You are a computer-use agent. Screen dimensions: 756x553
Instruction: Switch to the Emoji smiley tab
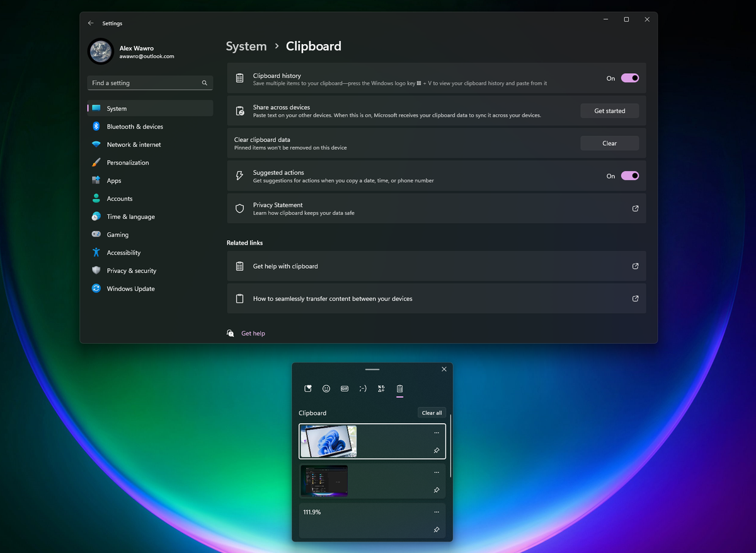pos(326,389)
